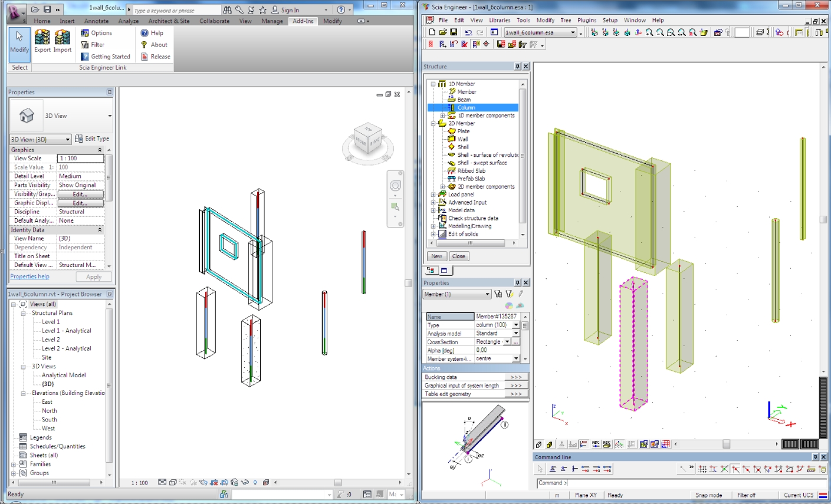The image size is (831, 504).
Task: Open the Revit Home ribbon tab
Action: click(x=42, y=21)
